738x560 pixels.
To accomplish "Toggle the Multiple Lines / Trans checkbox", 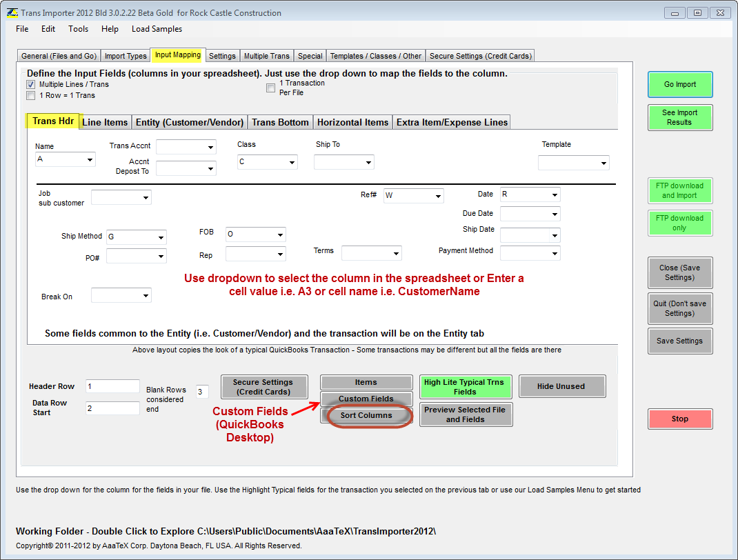I will click(x=31, y=85).
